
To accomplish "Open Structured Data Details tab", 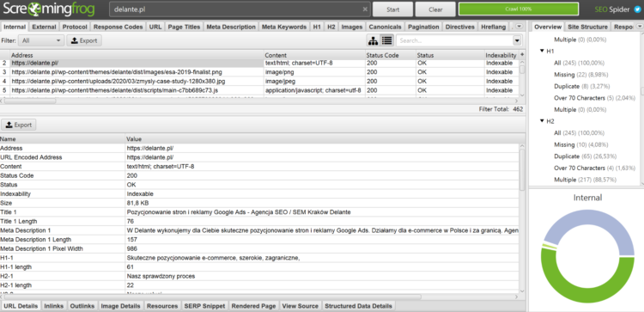I will (x=358, y=306).
